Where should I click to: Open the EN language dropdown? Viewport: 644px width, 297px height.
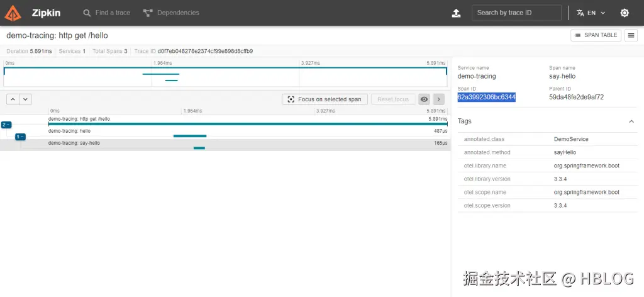[591, 13]
